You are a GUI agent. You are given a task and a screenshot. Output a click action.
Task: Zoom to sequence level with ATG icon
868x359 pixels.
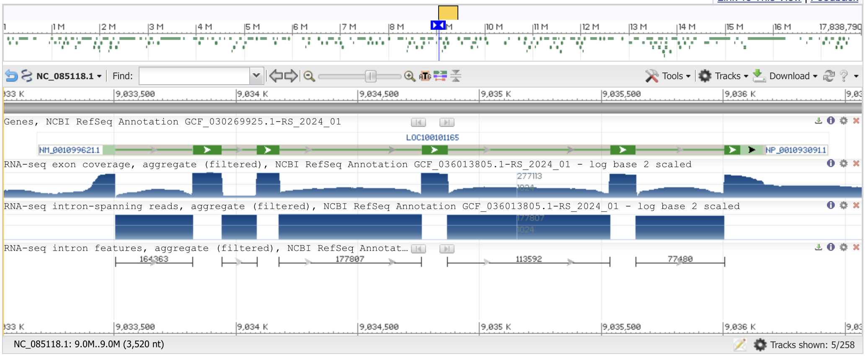(425, 76)
